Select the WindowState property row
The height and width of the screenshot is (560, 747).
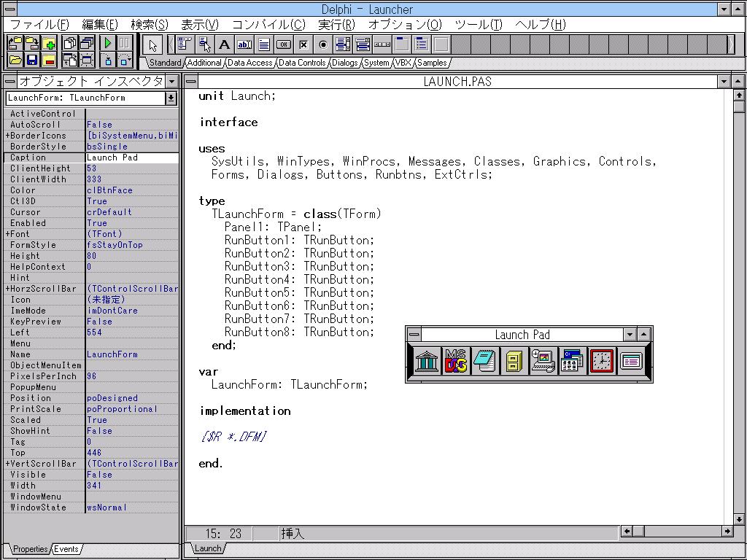pyautogui.click(x=91, y=507)
